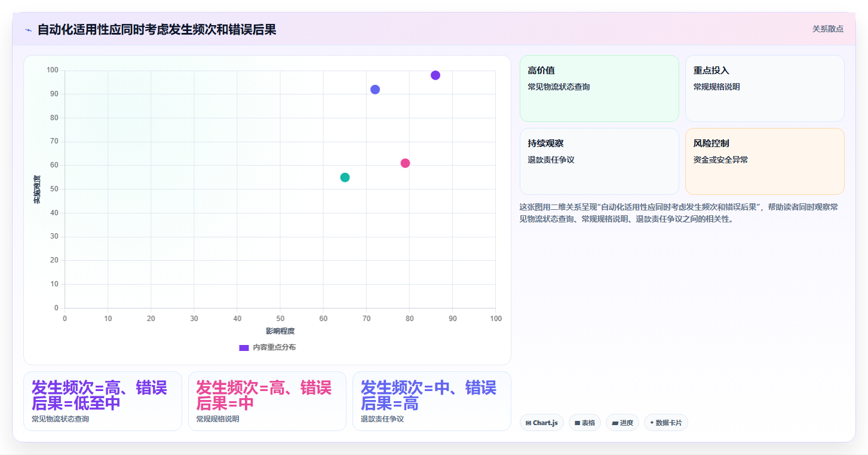Click 资金或安全异常 text in 风险控制 card
Viewport: 868px width, 455px height.
(x=720, y=160)
